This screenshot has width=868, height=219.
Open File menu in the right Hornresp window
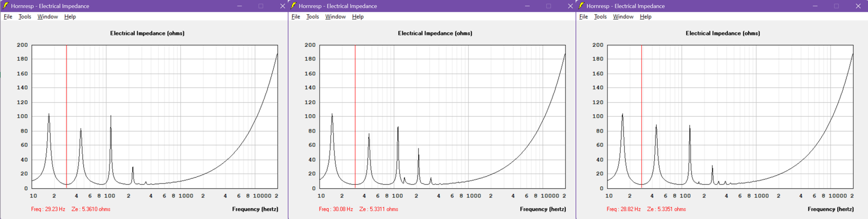(584, 17)
